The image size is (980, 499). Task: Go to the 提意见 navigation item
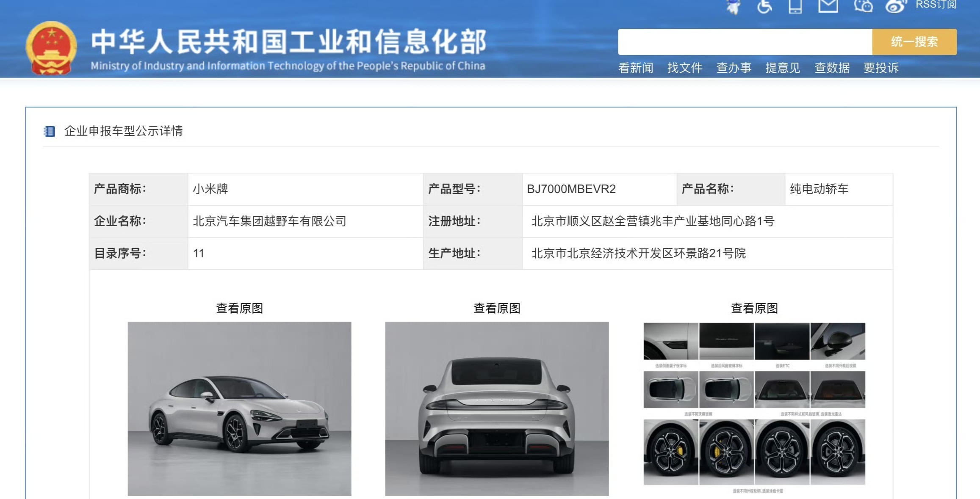click(783, 68)
